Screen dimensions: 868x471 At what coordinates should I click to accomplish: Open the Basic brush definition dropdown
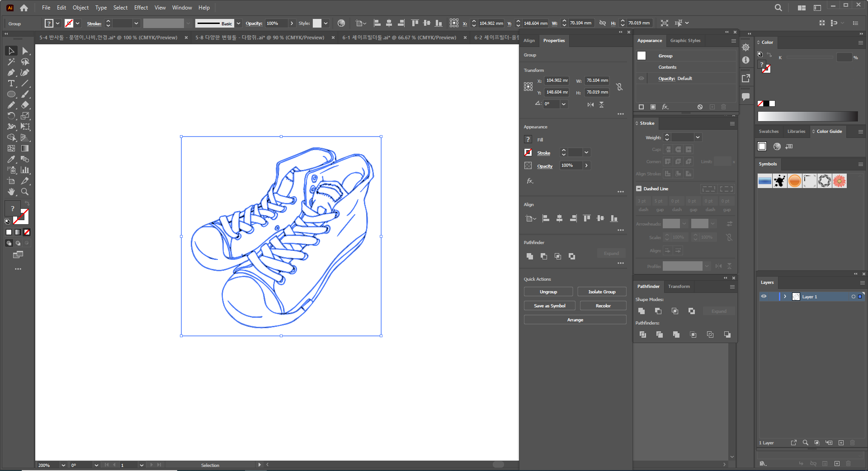click(x=238, y=23)
